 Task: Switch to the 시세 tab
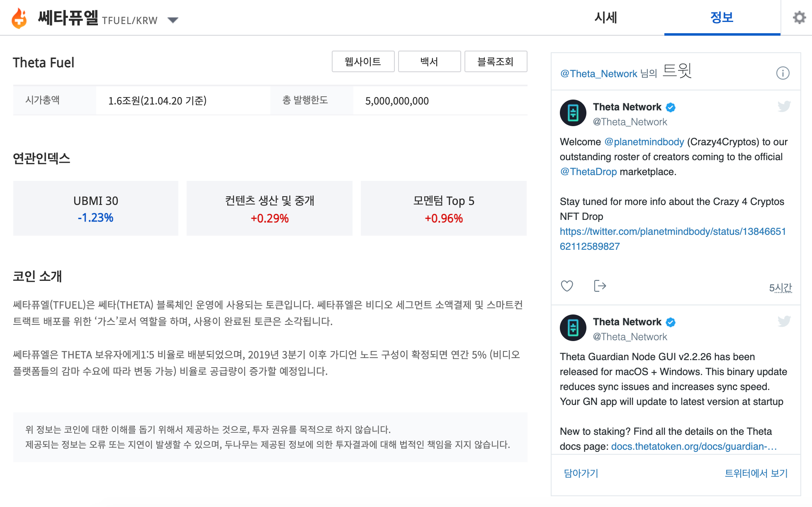click(x=606, y=17)
